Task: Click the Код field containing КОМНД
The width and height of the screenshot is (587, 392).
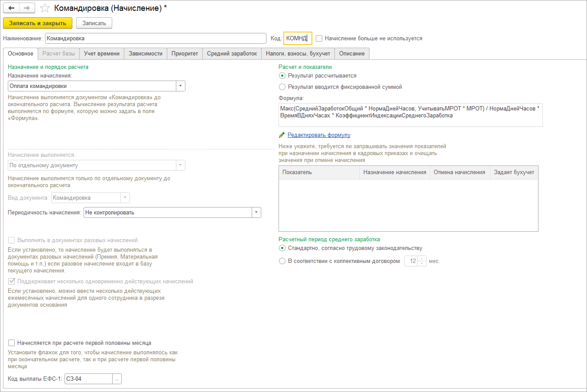Action: click(x=298, y=39)
